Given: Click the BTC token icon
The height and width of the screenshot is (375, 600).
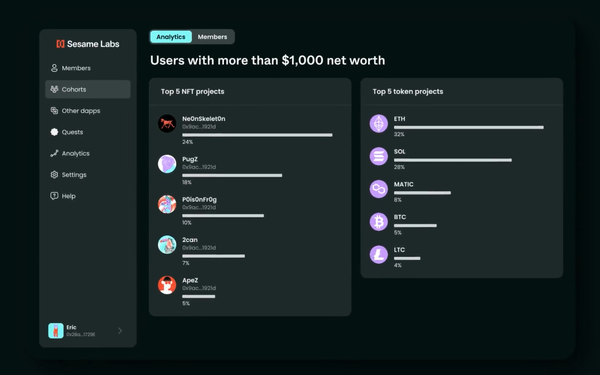Looking at the screenshot, I should tap(378, 222).
